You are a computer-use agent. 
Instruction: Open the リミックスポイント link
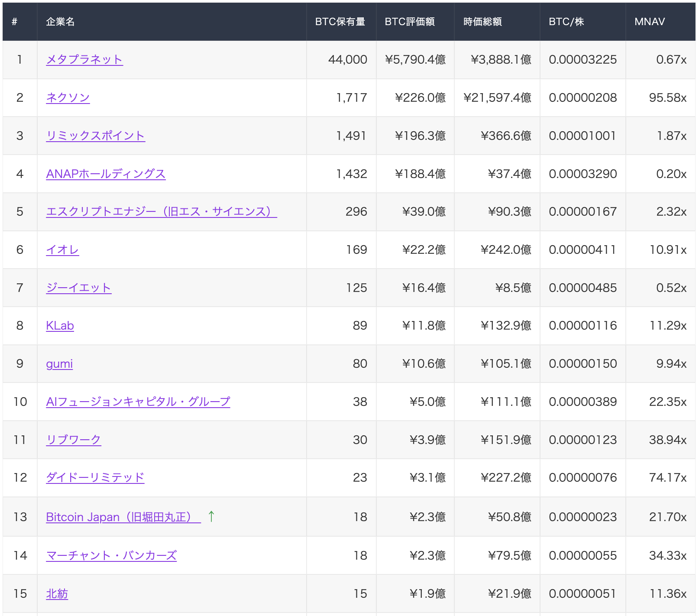point(96,136)
